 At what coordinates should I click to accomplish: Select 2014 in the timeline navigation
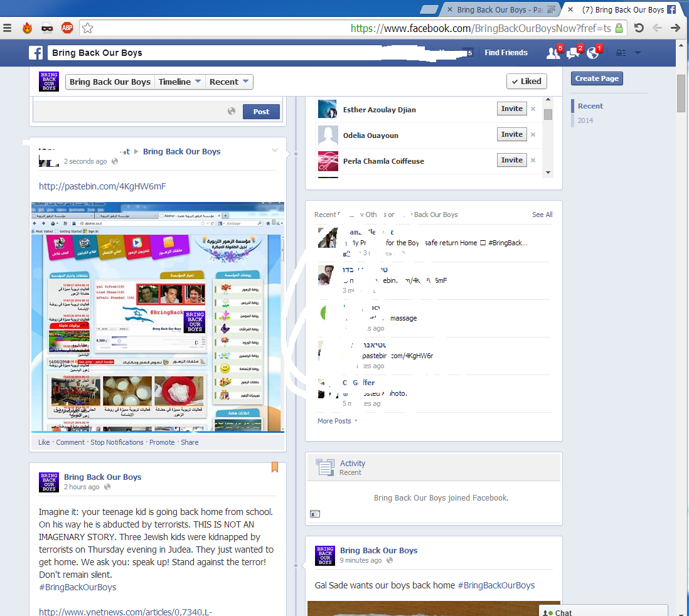point(585,120)
